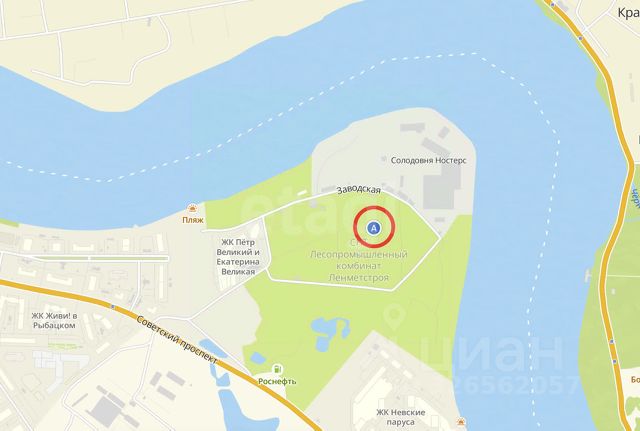Open ЖК Живи! в Рыбацком label

coord(54,321)
